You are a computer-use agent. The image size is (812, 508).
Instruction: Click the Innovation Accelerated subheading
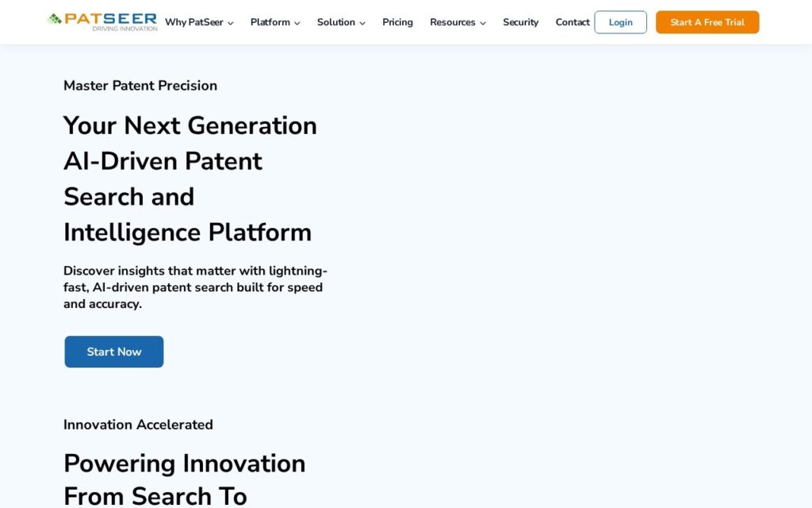[x=138, y=425]
